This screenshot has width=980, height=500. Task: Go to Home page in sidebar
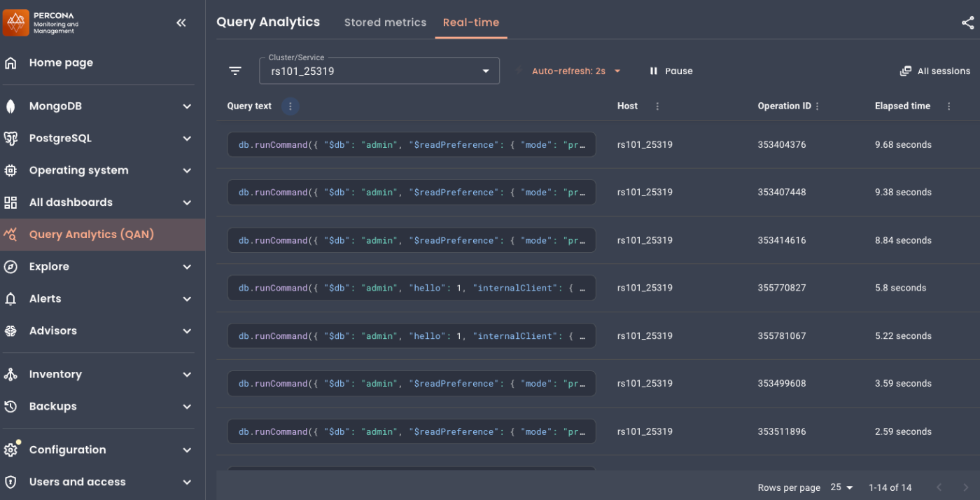click(61, 63)
